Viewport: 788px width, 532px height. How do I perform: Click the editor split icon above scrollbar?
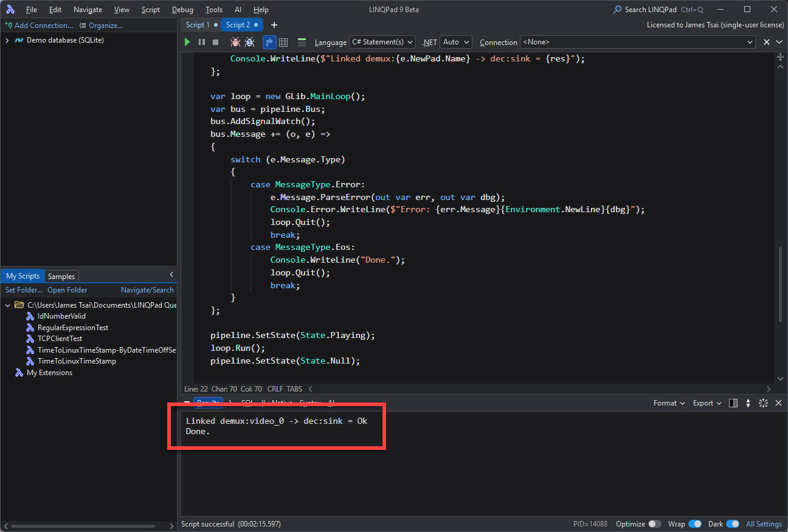pos(781,57)
